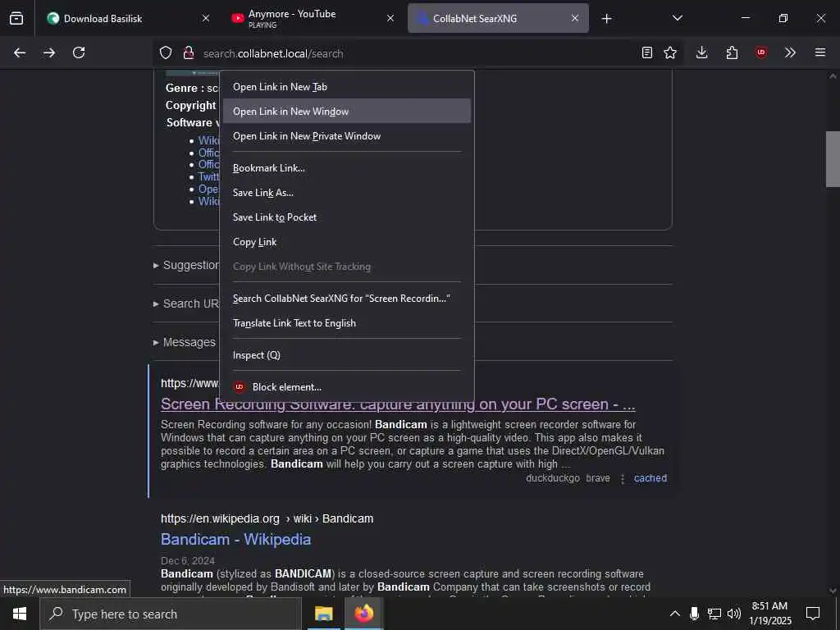Select Copy Link in context menu

347,242
